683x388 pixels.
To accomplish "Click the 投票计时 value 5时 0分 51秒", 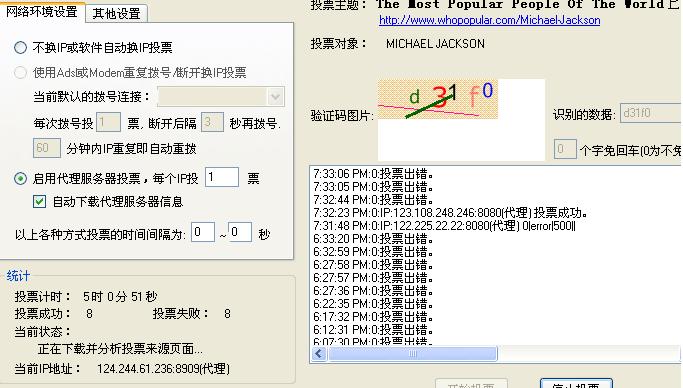I will coord(120,297).
